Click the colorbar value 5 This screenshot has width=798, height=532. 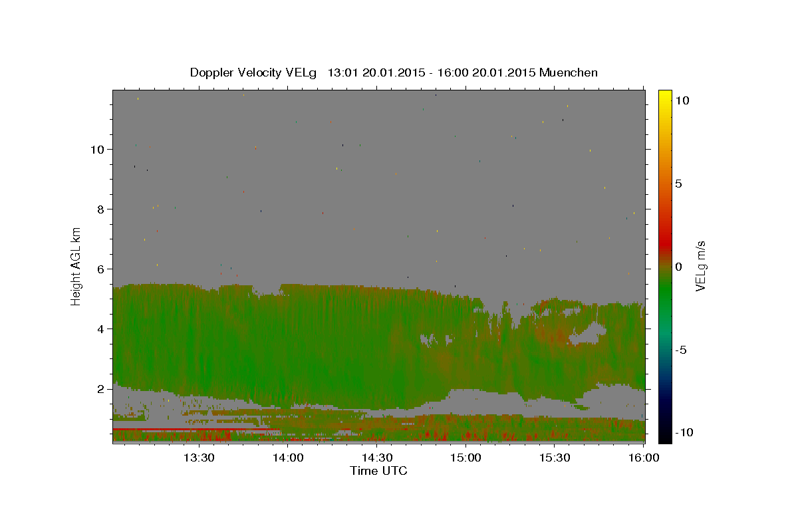click(678, 183)
